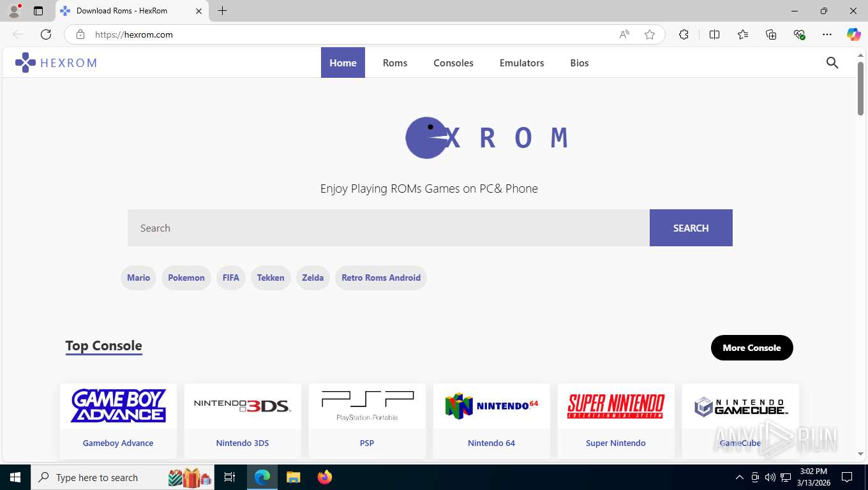Select the Mario tag chip

[138, 278]
